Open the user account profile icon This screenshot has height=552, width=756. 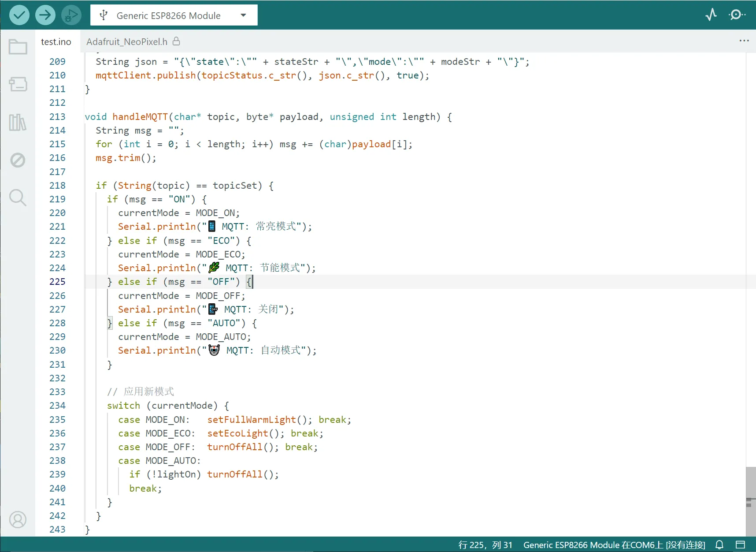click(18, 520)
